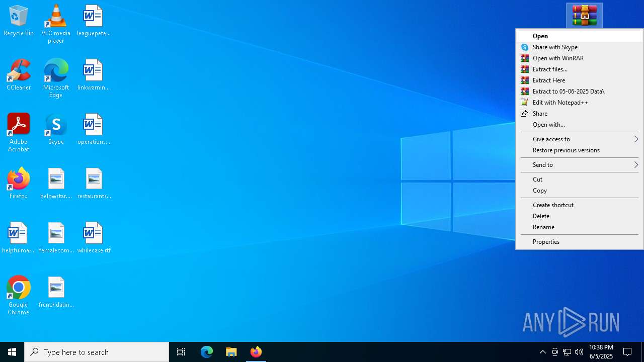Choose Extract files... option
Image resolution: width=644 pixels, height=362 pixels.
click(580, 69)
